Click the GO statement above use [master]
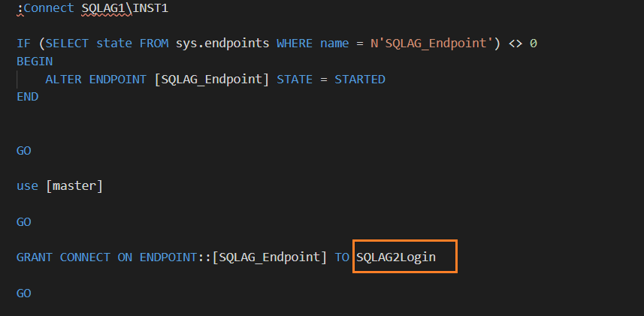 click(x=24, y=150)
